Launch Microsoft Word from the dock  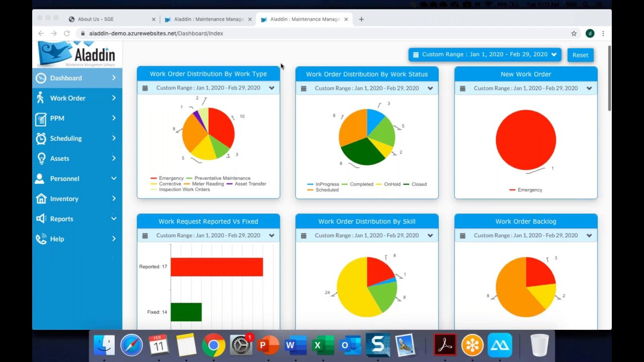[x=295, y=345]
